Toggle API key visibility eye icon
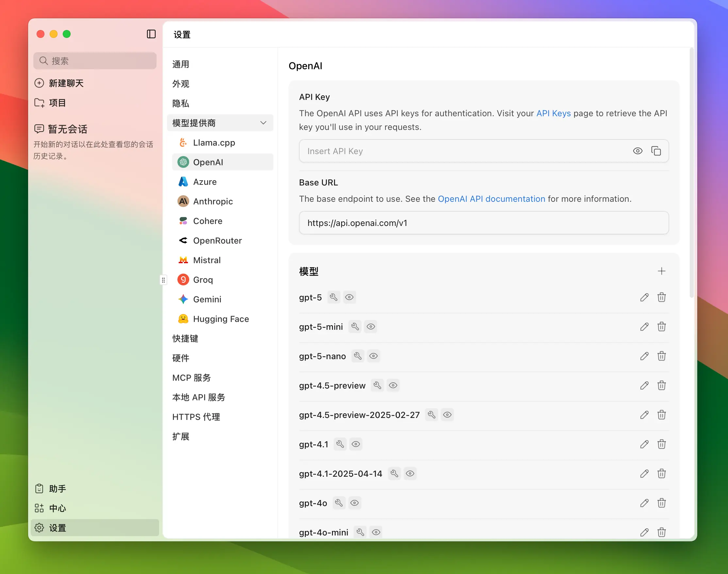 pyautogui.click(x=637, y=151)
